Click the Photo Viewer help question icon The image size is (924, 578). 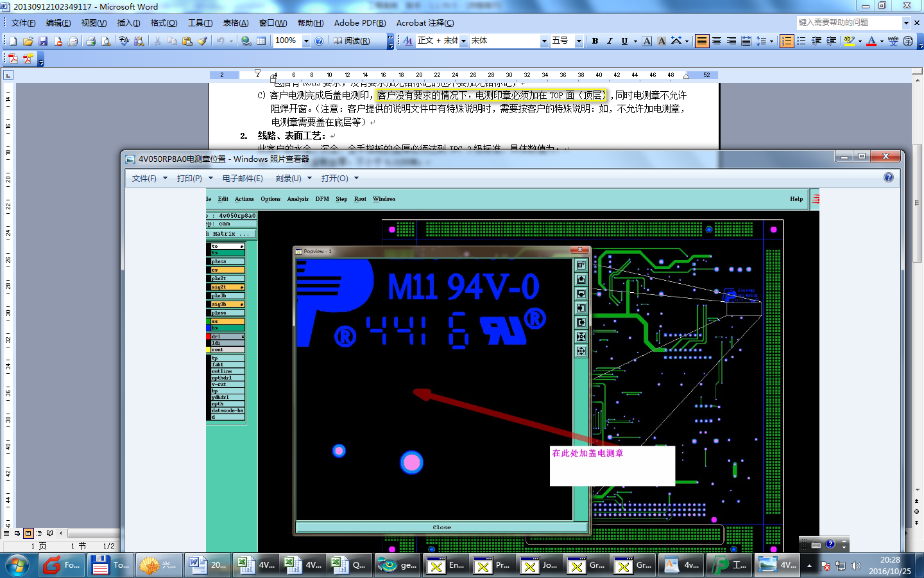(889, 177)
